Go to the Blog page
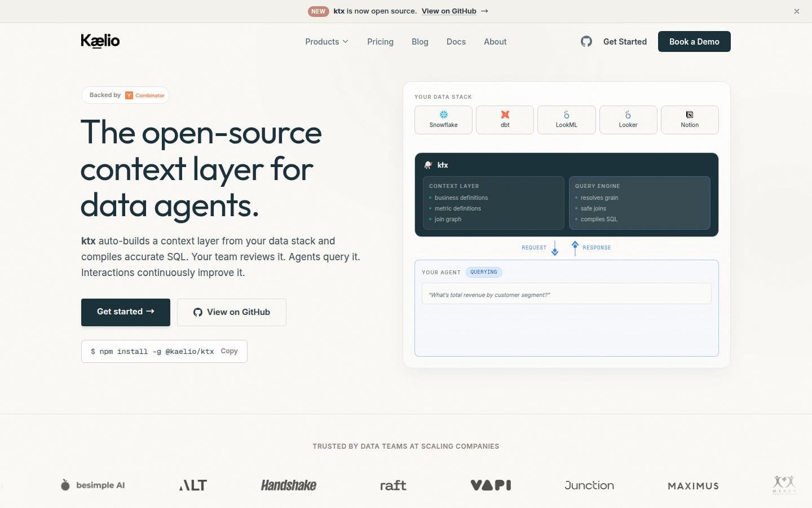Viewport: 812px width, 508px height. point(420,42)
